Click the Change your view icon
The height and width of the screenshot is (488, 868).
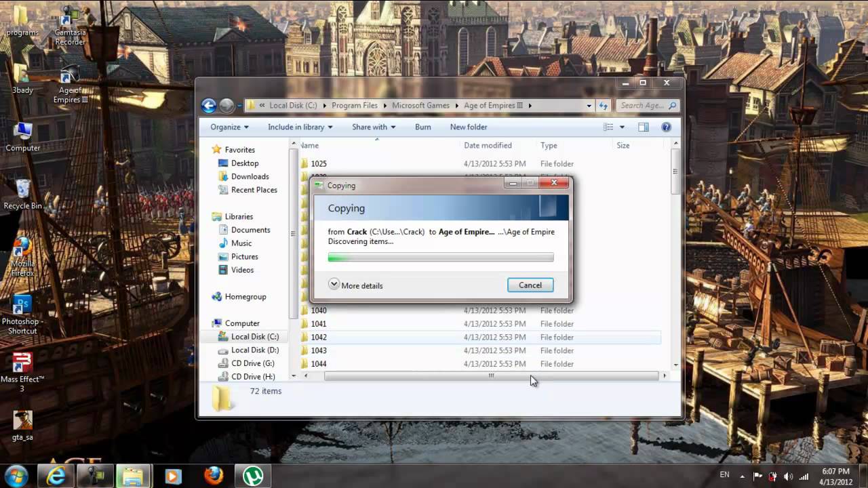pyautogui.click(x=608, y=127)
